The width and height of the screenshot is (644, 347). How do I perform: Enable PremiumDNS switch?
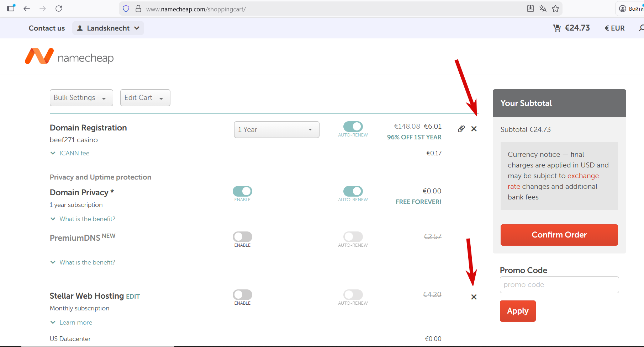(x=242, y=237)
